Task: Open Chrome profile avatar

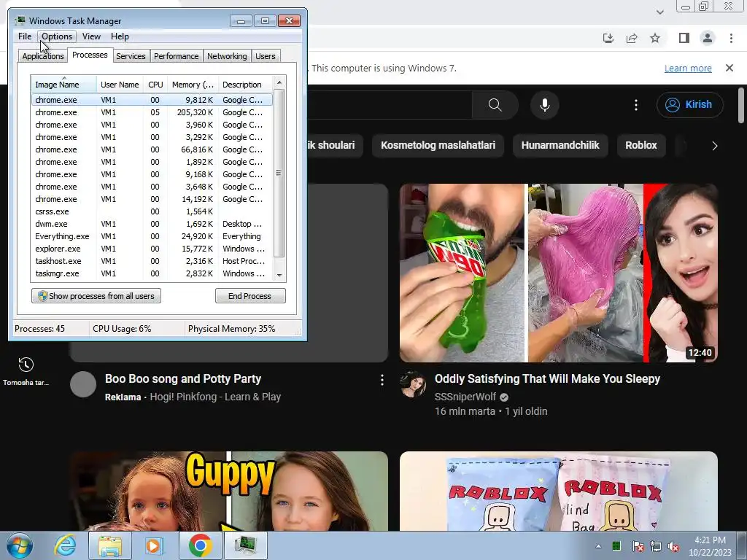Action: tap(708, 38)
